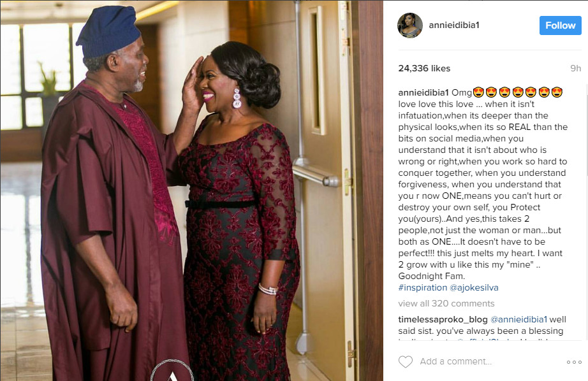Click the photographer watermark logo on photo
The image size is (588, 381).
172,371
